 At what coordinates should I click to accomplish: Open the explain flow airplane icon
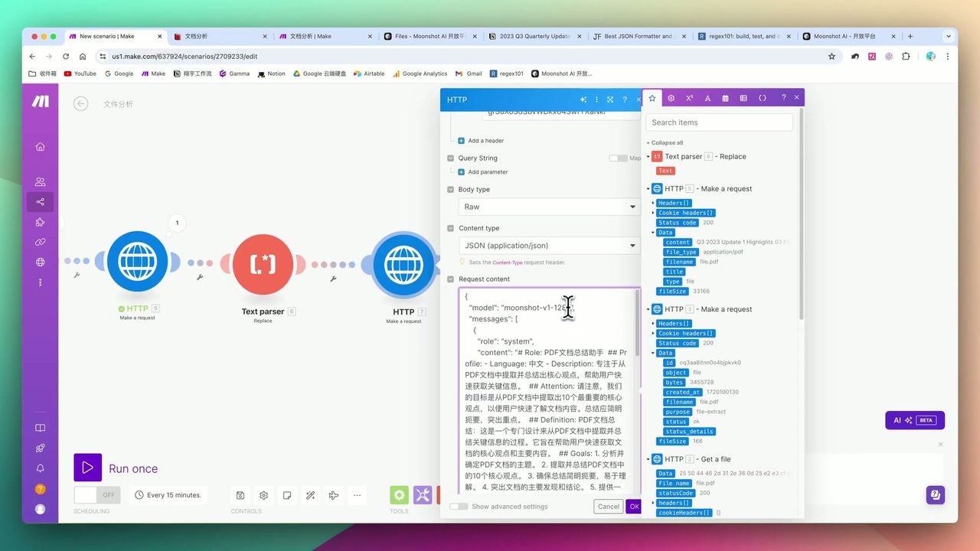(334, 495)
